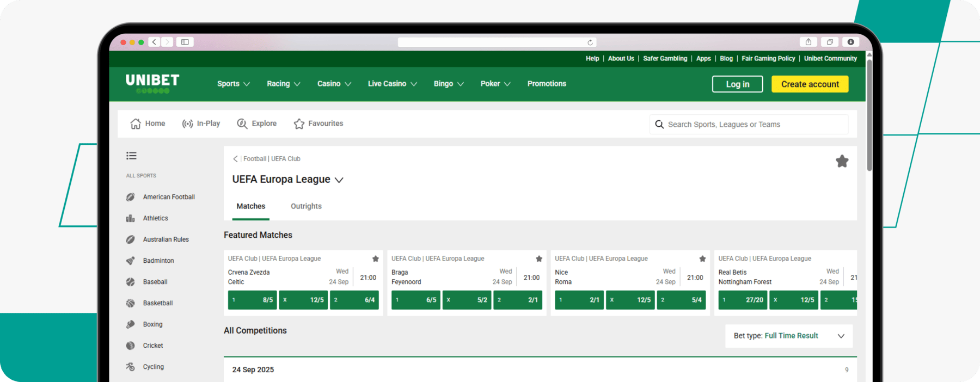Image resolution: width=980 pixels, height=382 pixels.
Task: Open the Home icon in sportsbook nav
Action: [x=136, y=124]
